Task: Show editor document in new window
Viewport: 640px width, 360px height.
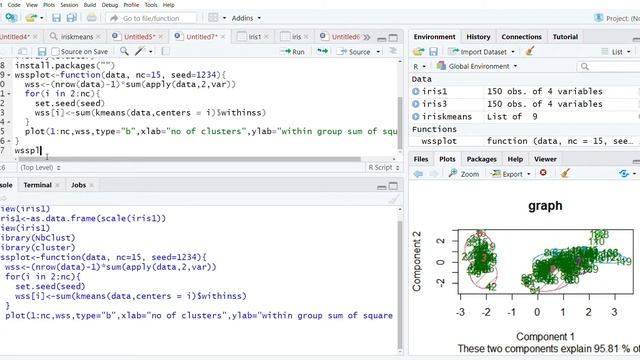Action: pos(22,51)
